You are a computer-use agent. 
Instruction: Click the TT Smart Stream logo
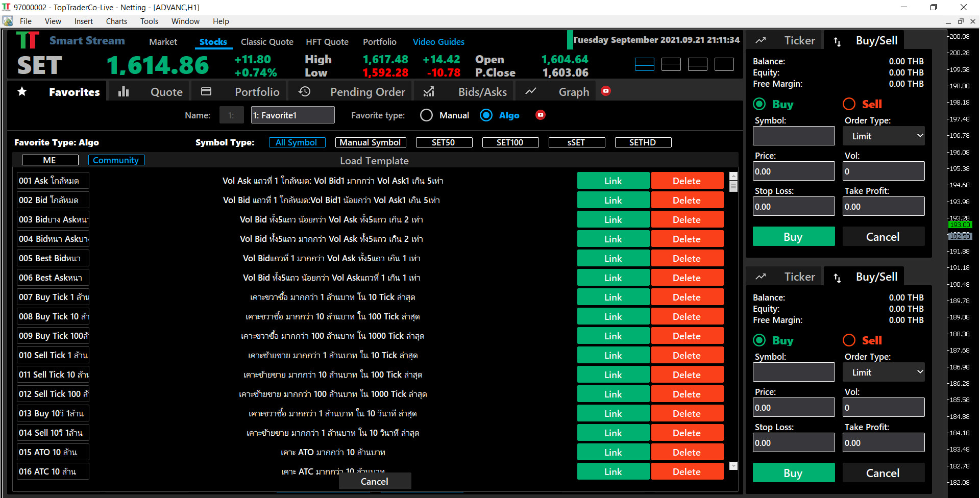(x=28, y=40)
